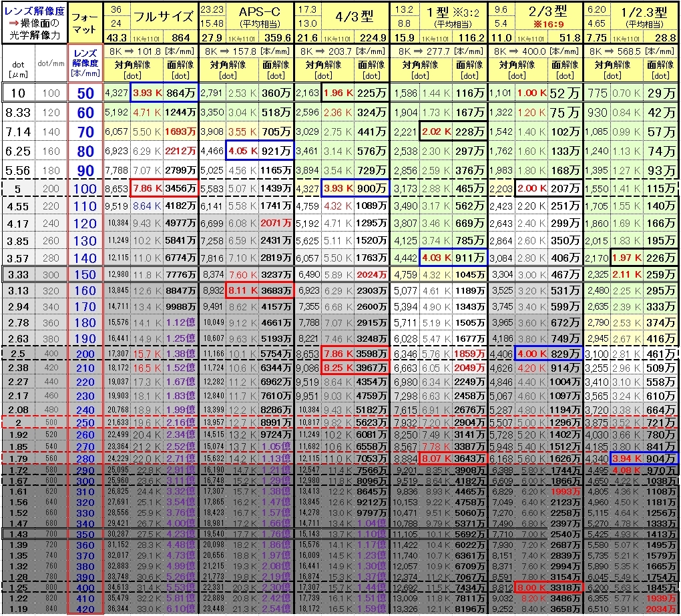Click the 4,327 diagonal cell in full-size column
The image size is (681, 616).
(117, 93)
